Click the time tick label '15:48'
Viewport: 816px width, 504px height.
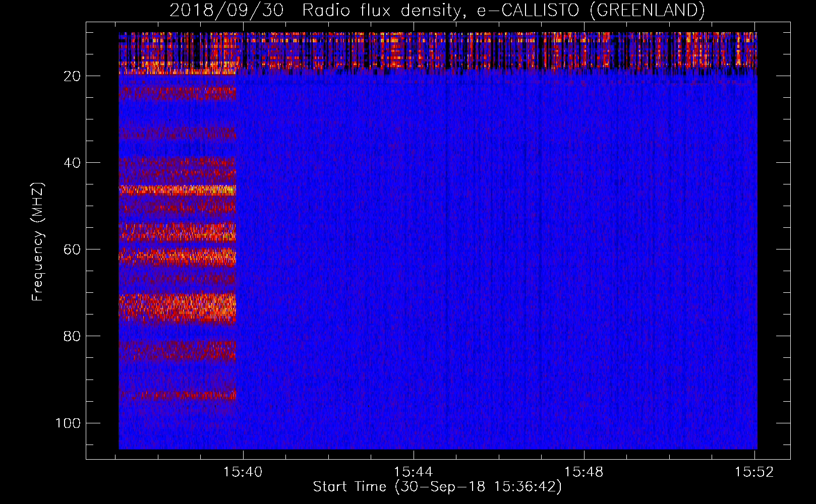coord(584,472)
